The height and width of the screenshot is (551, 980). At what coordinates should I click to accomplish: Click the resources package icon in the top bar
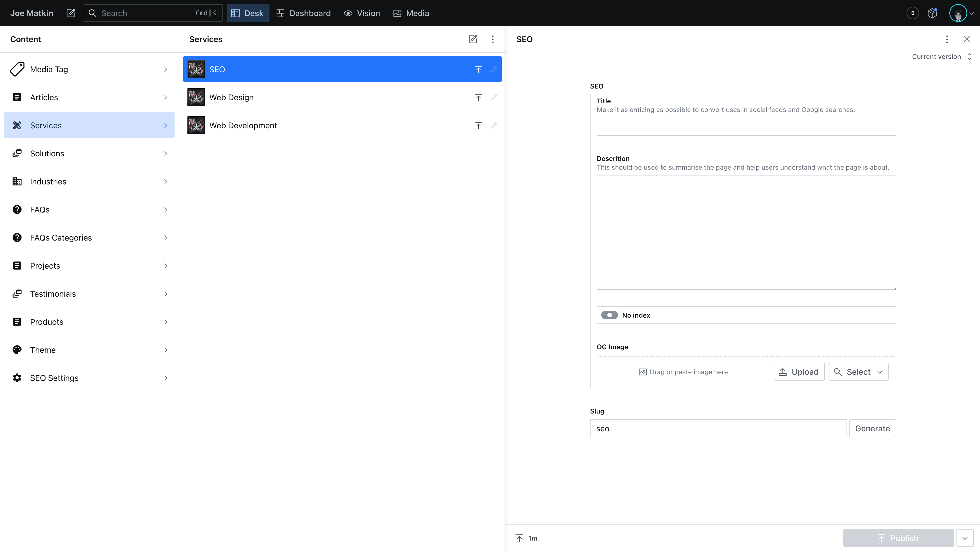932,13
